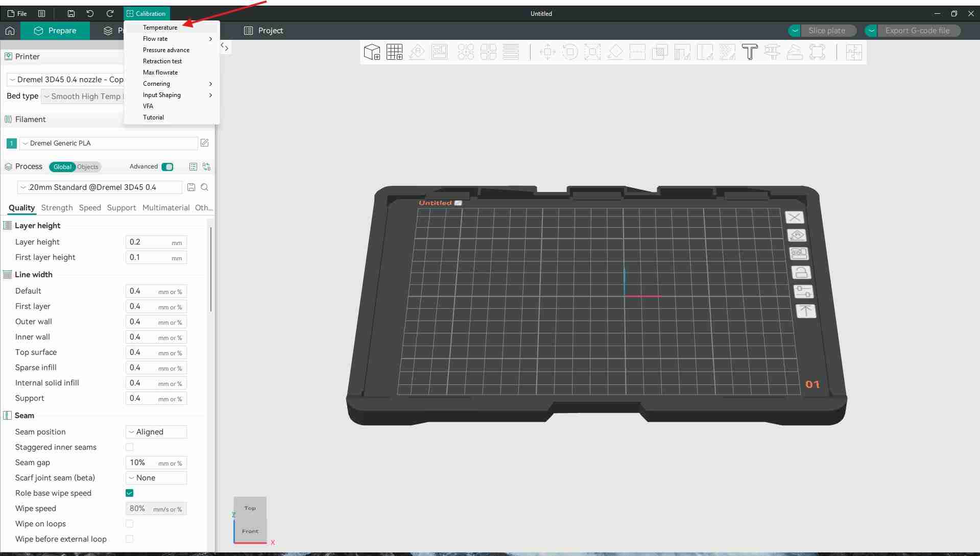Disable Role base wipe speed checkbox
Screen dimensions: 980x556
point(129,493)
